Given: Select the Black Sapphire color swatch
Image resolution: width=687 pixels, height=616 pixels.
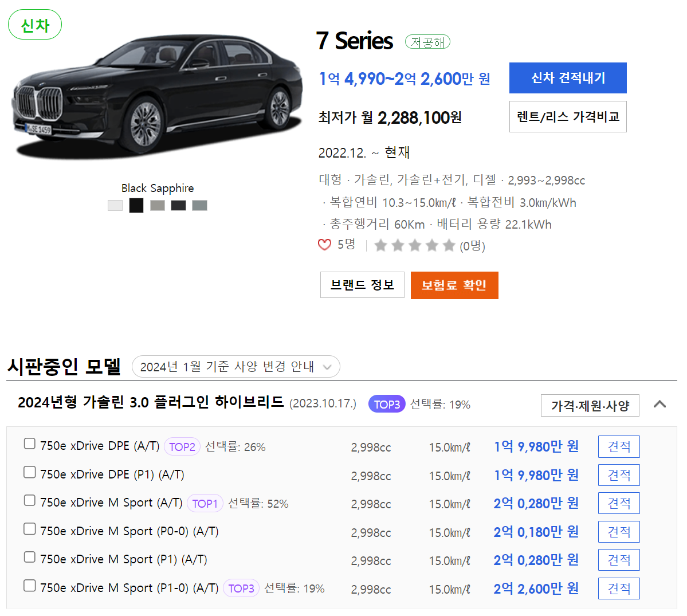Looking at the screenshot, I should [x=136, y=206].
